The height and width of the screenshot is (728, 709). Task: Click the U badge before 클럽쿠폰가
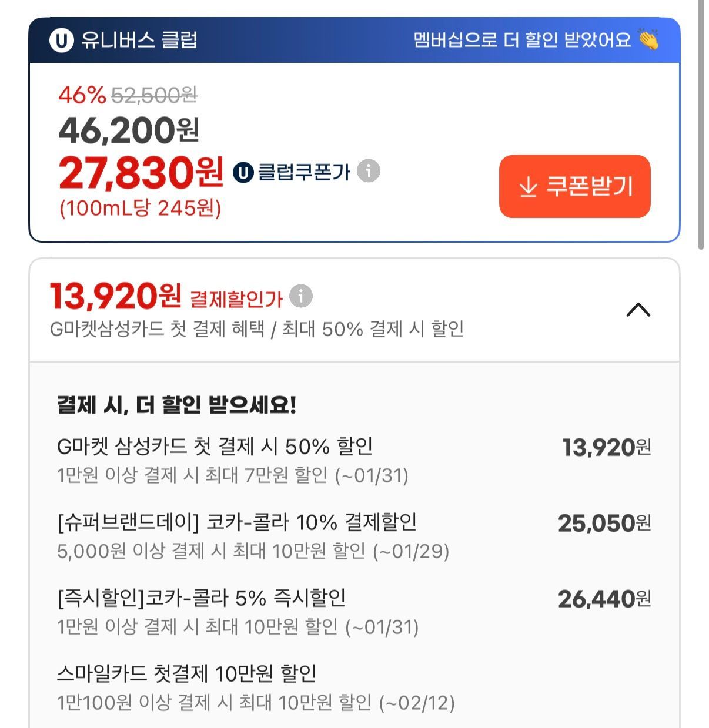coord(243,172)
